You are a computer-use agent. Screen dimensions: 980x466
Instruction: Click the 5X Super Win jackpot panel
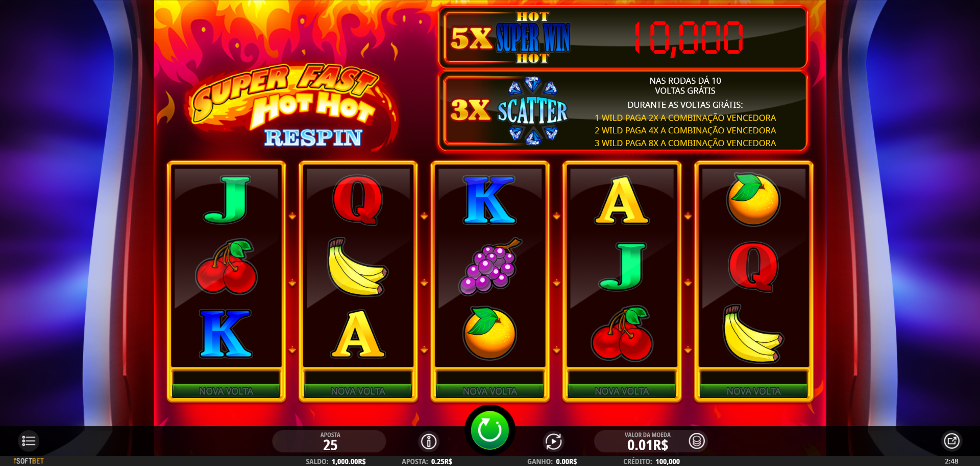coord(623,37)
